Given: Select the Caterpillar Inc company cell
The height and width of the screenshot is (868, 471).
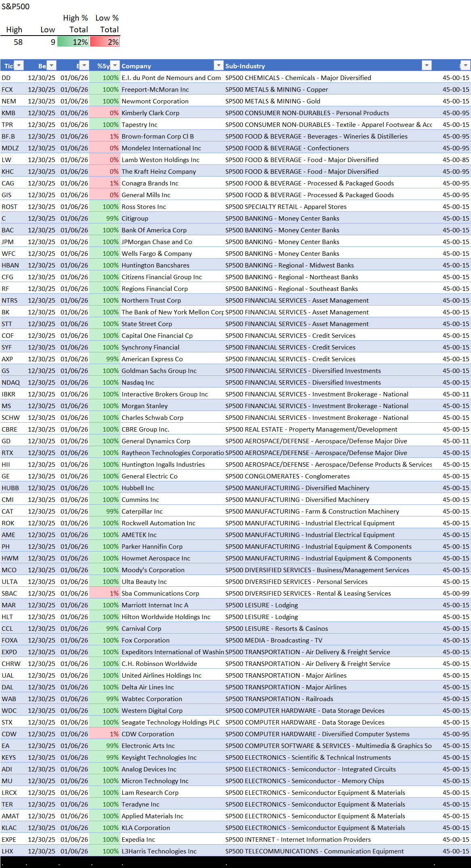Looking at the screenshot, I should coord(172,511).
